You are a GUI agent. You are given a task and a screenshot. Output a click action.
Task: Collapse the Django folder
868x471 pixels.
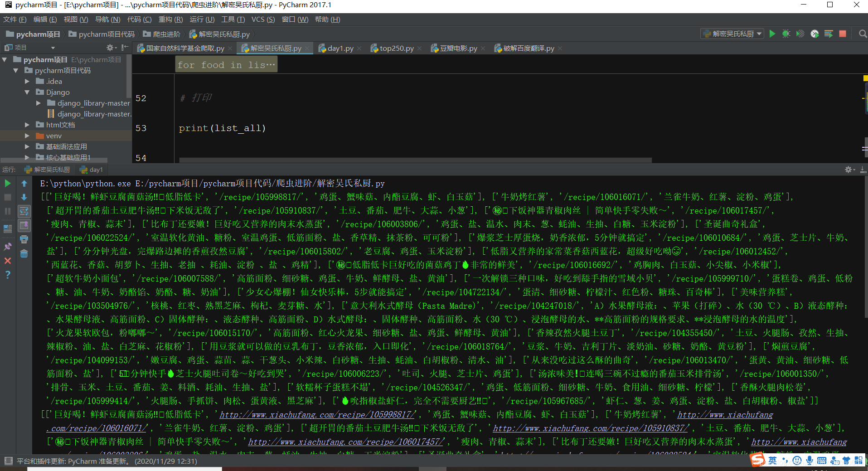(27, 92)
